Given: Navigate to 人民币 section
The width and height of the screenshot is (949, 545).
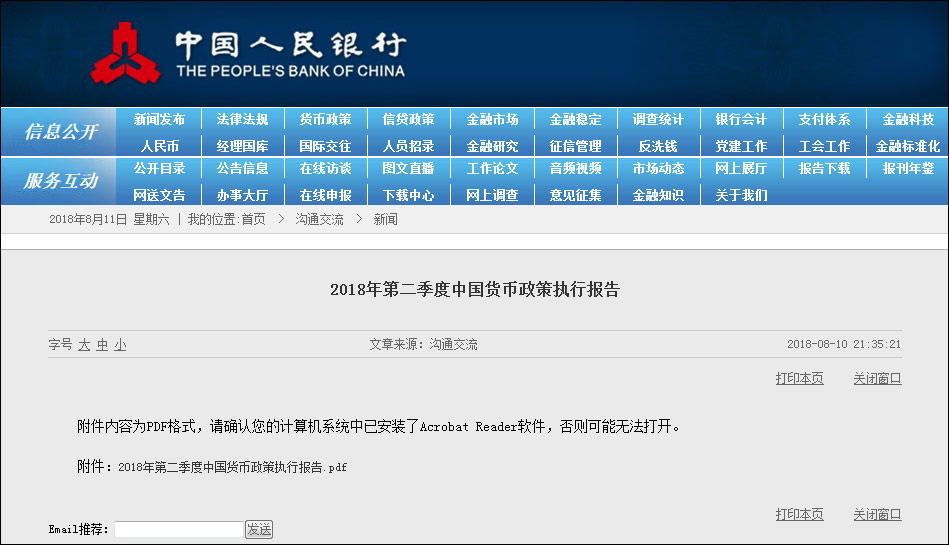Looking at the screenshot, I should (159, 146).
